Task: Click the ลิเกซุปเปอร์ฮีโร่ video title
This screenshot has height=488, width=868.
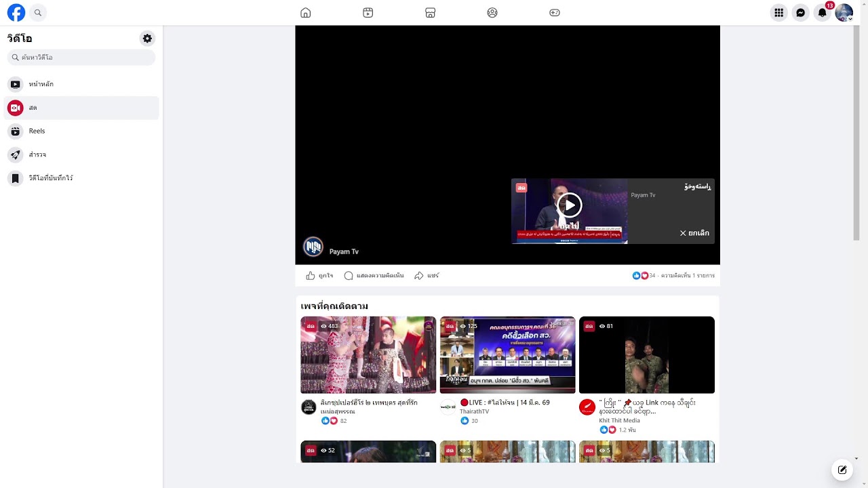Action: pos(369,407)
